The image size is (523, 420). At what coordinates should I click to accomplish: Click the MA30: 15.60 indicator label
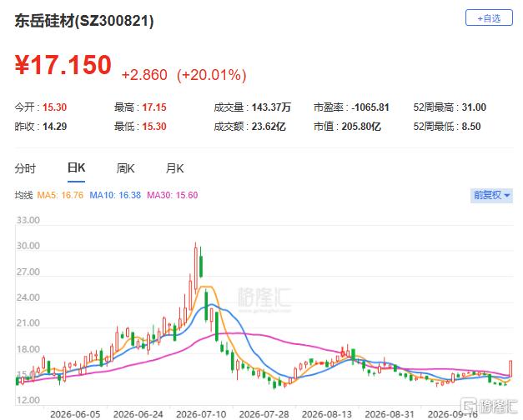coord(173,195)
